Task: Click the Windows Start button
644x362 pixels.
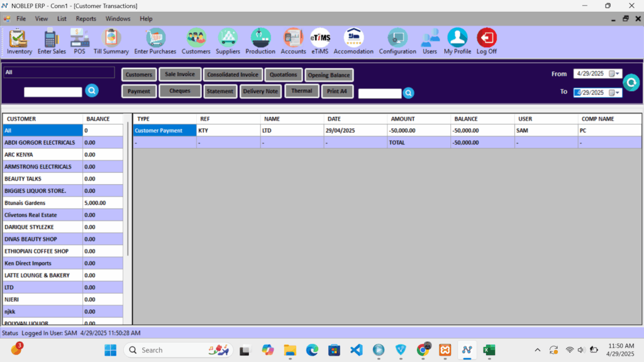Action: pyautogui.click(x=110, y=350)
